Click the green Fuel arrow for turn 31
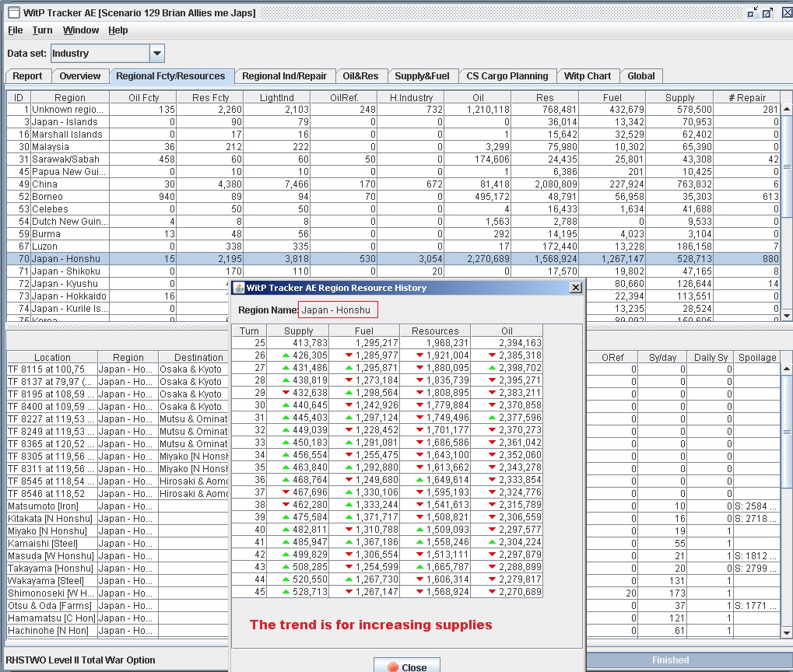This screenshot has height=672, width=793. tap(349, 418)
